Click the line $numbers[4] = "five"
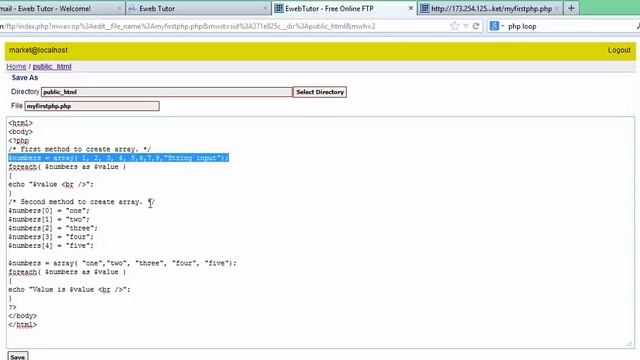The height and width of the screenshot is (360, 640). point(51,246)
